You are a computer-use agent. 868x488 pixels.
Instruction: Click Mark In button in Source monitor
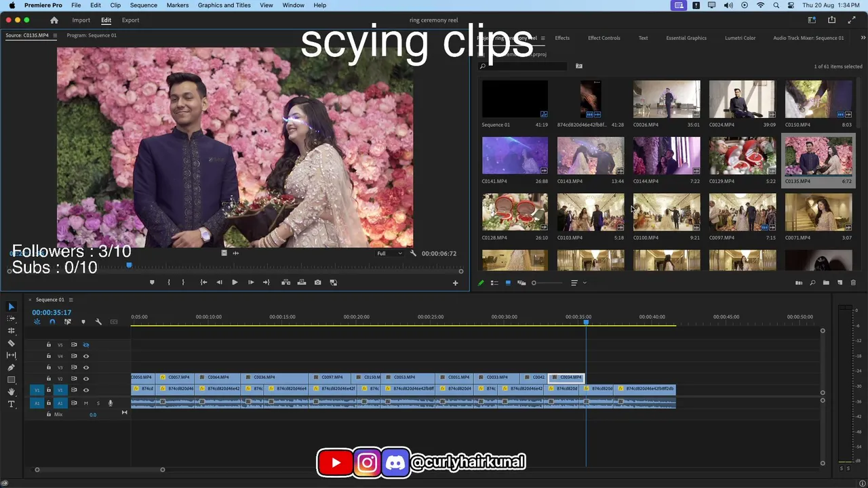169,283
